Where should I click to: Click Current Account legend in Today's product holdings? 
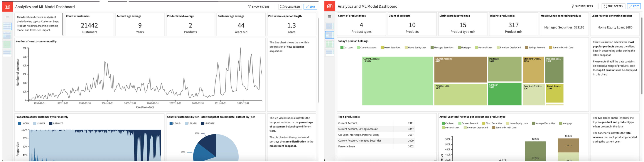[x=366, y=48]
